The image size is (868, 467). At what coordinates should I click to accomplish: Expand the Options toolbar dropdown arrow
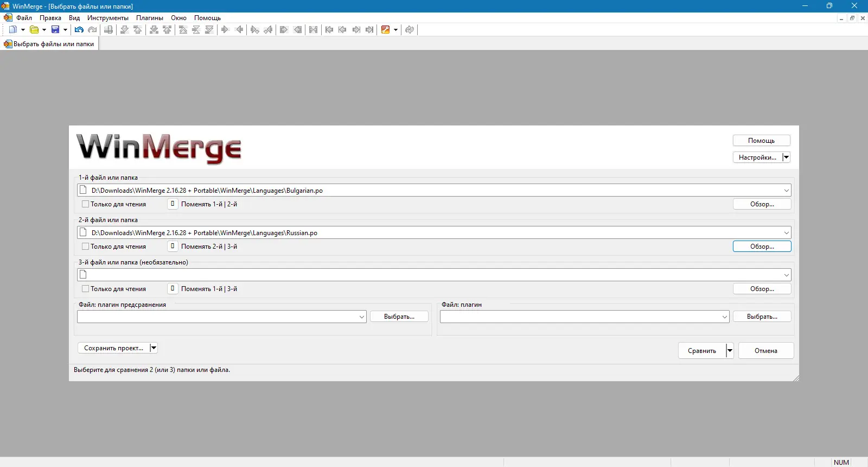(395, 30)
